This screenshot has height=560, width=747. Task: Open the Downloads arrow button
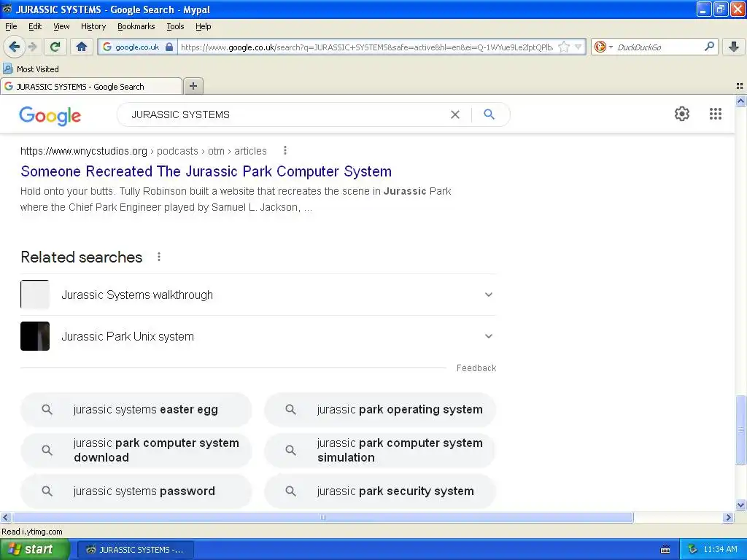pyautogui.click(x=734, y=47)
